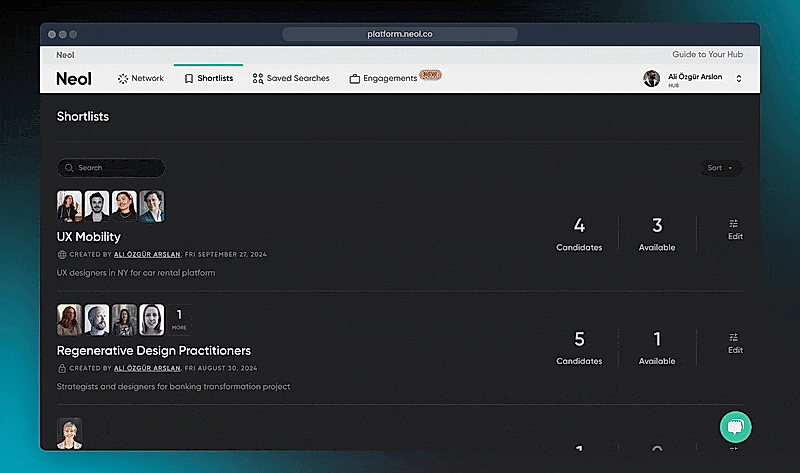800x473 pixels.
Task: Click the browser address bar platform.neol.co
Action: pos(400,34)
